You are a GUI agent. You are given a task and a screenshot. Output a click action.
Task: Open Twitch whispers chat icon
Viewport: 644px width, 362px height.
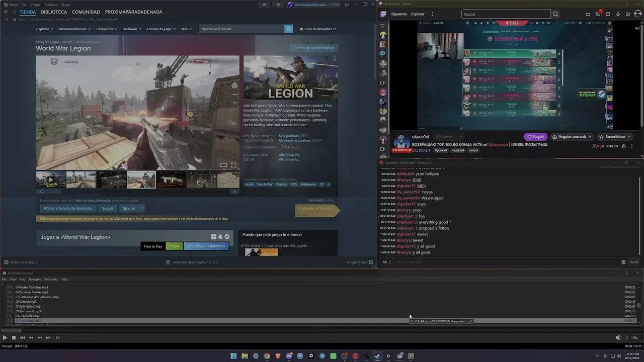608,14
